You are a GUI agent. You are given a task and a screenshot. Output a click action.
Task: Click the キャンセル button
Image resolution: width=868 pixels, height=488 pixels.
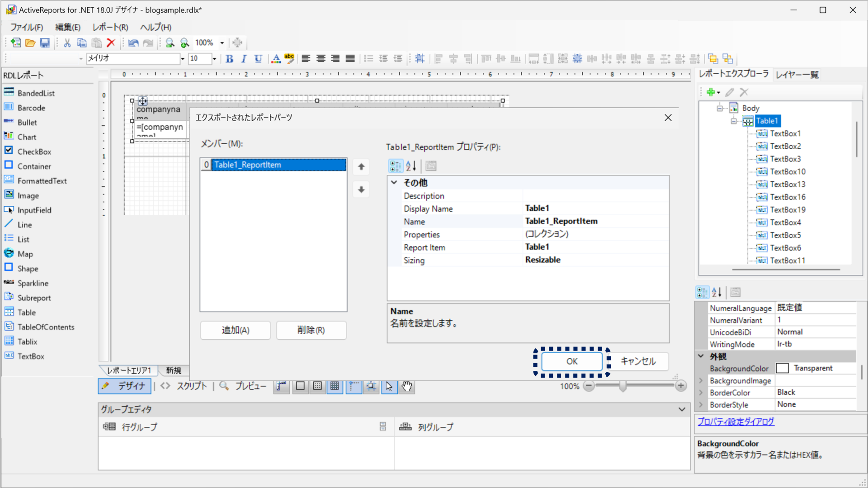[638, 361]
